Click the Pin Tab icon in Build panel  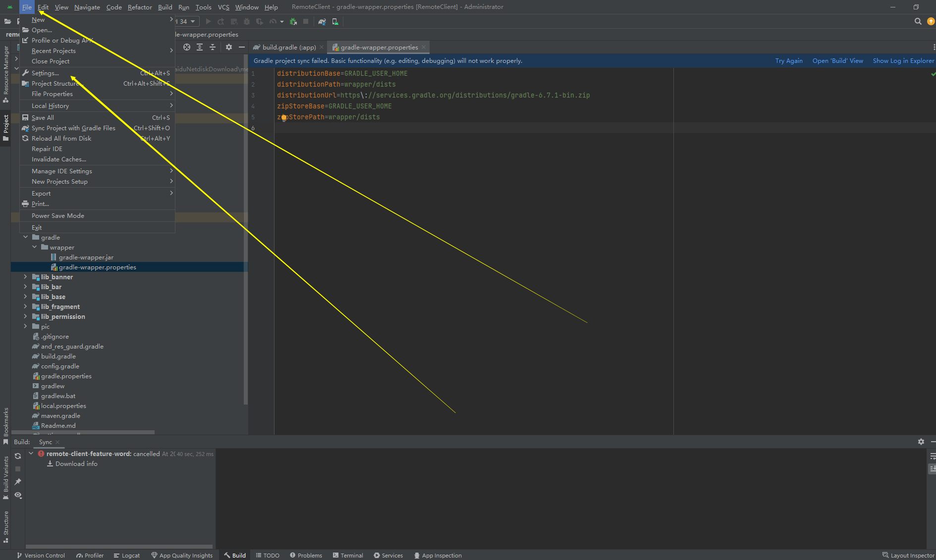18,482
